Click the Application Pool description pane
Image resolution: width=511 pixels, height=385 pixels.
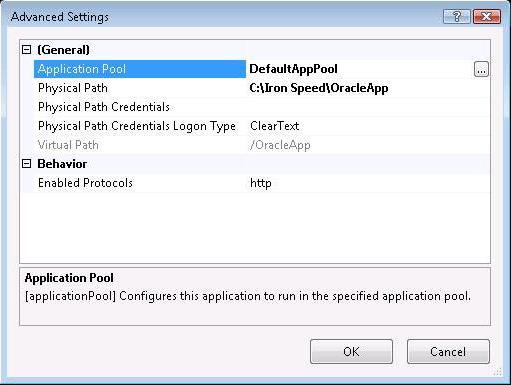point(255,296)
